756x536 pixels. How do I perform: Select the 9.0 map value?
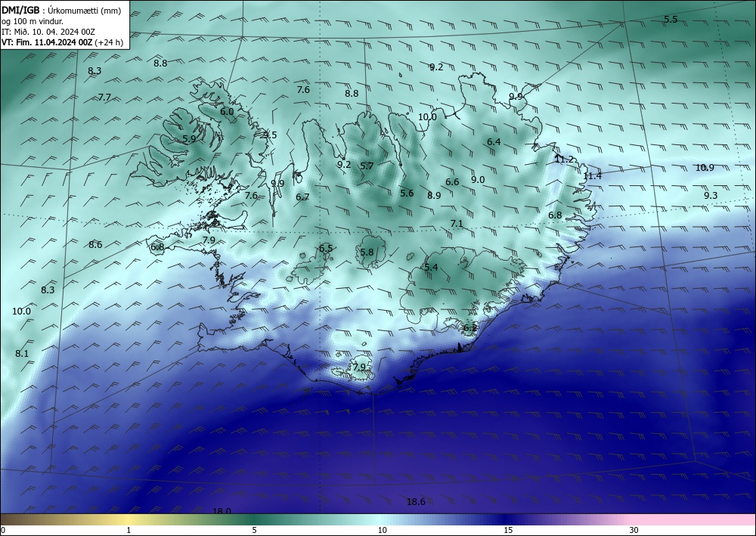[478, 179]
